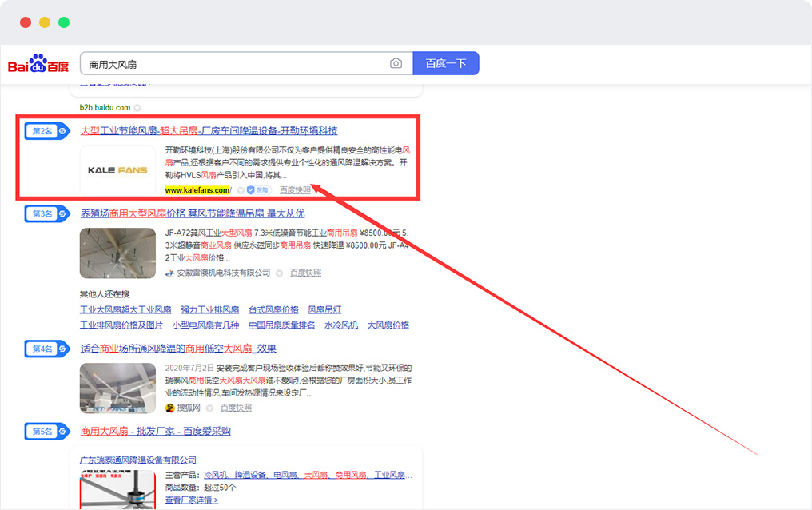Click the Baidu logo

click(38, 64)
